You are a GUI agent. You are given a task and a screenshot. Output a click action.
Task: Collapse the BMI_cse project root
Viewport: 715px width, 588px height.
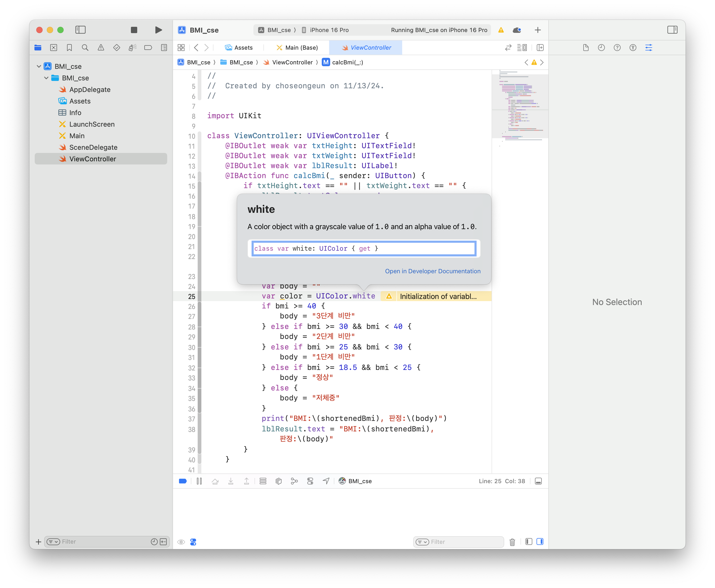click(39, 66)
